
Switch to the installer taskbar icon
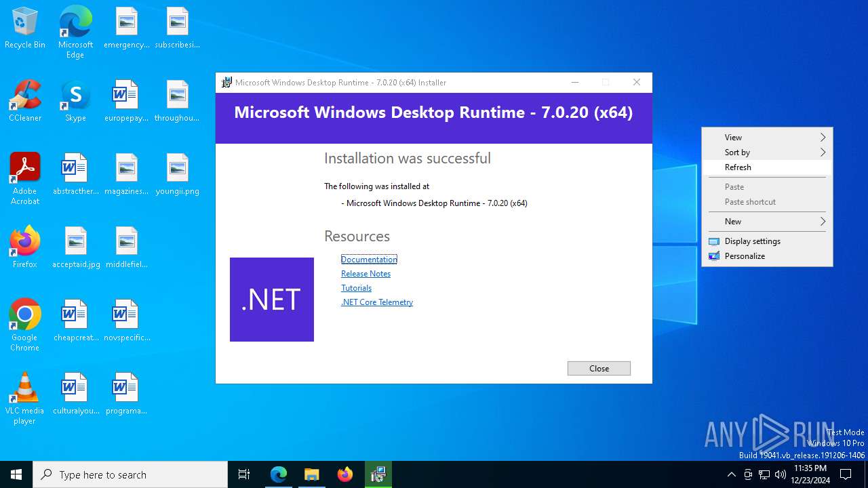pyautogui.click(x=378, y=474)
